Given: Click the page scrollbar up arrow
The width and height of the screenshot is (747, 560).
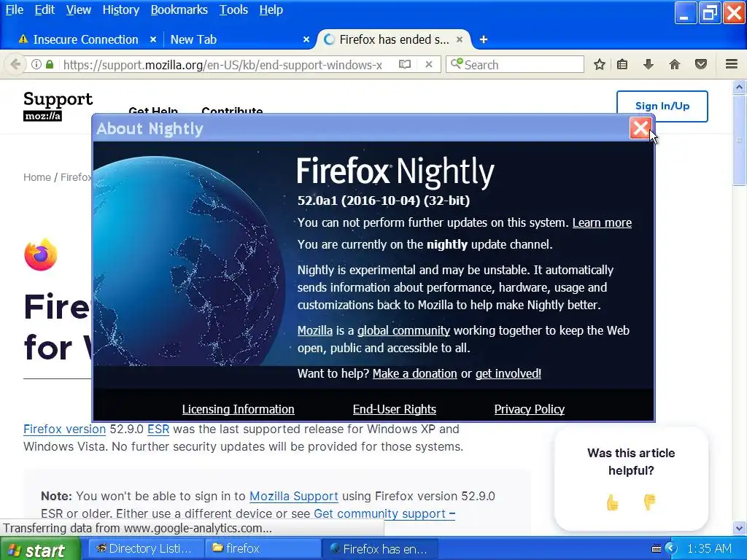Looking at the screenshot, I should pyautogui.click(x=740, y=87).
